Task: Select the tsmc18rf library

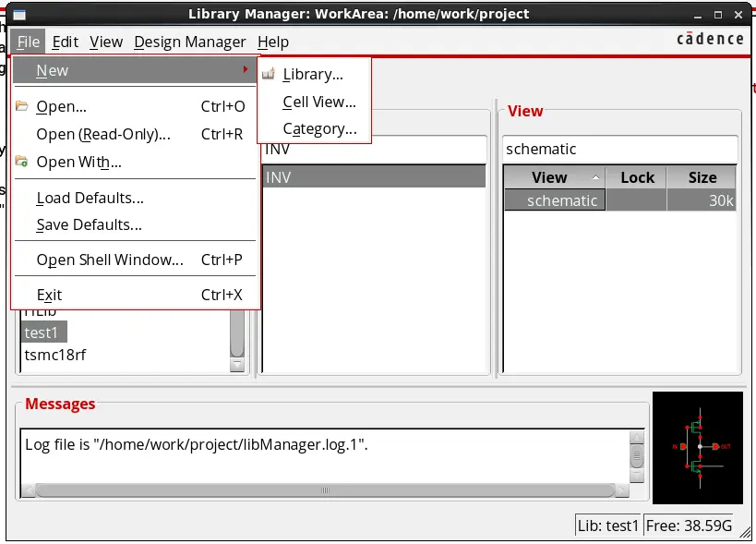Action: (x=55, y=355)
